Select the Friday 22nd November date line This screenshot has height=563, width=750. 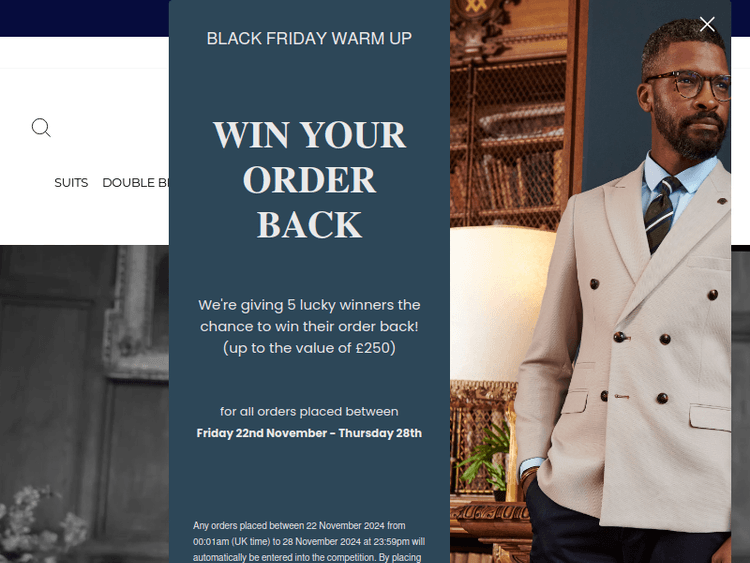[309, 433]
